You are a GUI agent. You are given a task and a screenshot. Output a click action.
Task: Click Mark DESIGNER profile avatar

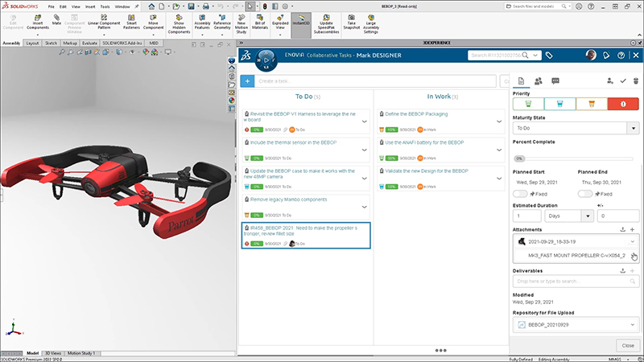point(591,56)
